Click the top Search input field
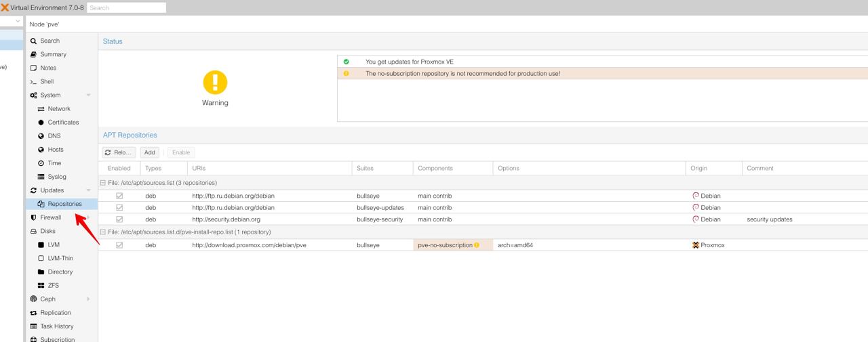Image resolution: width=868 pixels, height=342 pixels. (127, 7)
